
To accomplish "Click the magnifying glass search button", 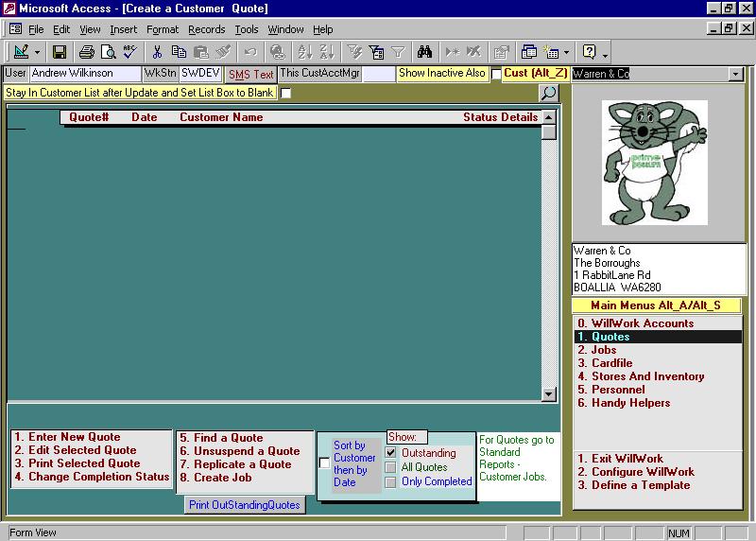I will [548, 93].
